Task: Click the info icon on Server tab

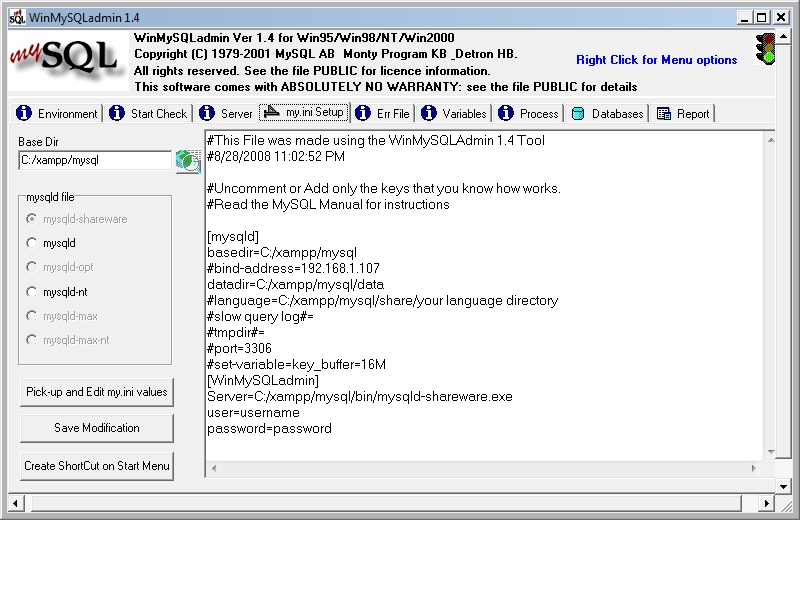Action: (207, 113)
